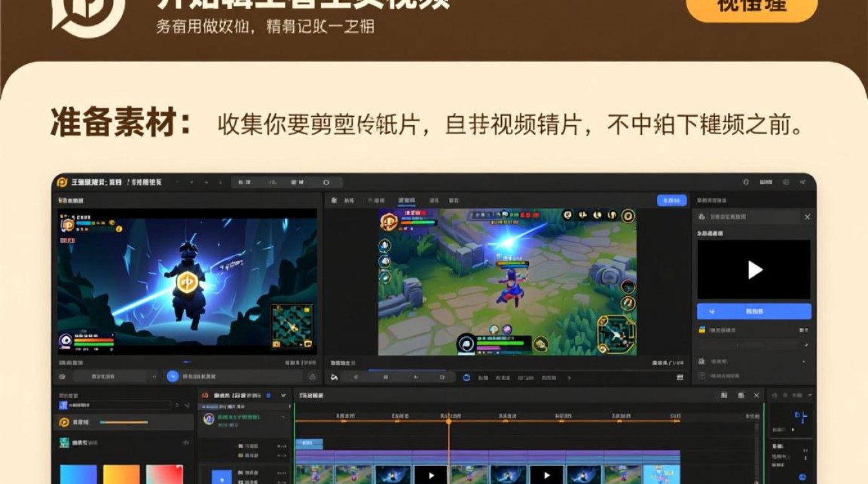Click the link-shaped icon starting the center bottom toolbar
Screen dimensions: 868x484
(334, 378)
